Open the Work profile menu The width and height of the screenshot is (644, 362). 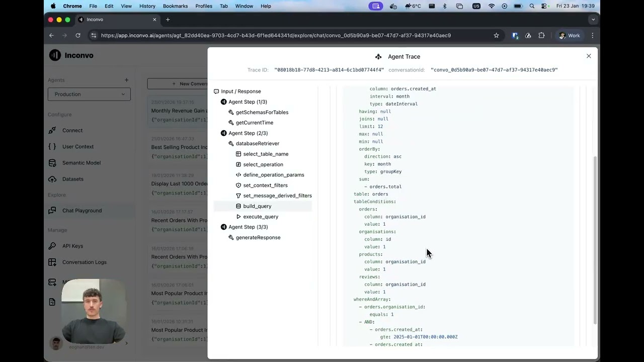pyautogui.click(x=569, y=35)
